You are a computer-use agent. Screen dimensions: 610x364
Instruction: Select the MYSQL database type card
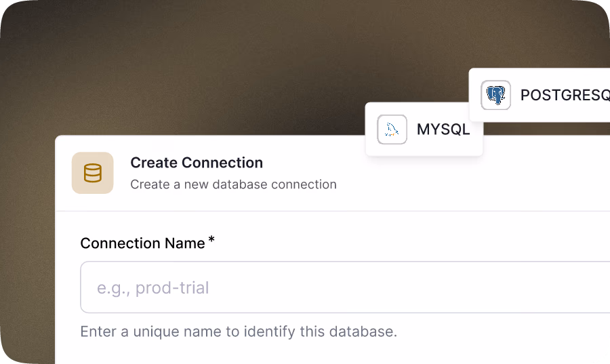point(424,129)
